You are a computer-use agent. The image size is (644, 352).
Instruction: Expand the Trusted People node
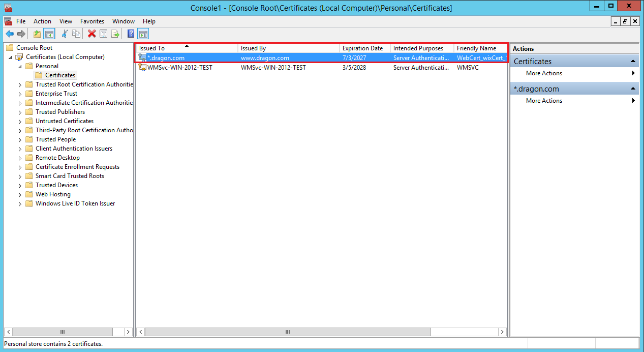point(20,140)
